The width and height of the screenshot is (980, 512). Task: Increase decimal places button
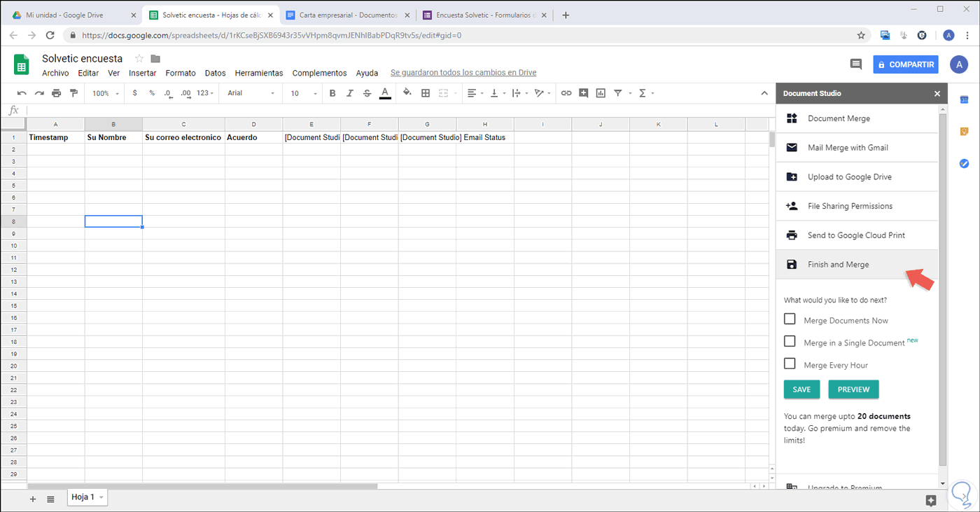pos(185,93)
